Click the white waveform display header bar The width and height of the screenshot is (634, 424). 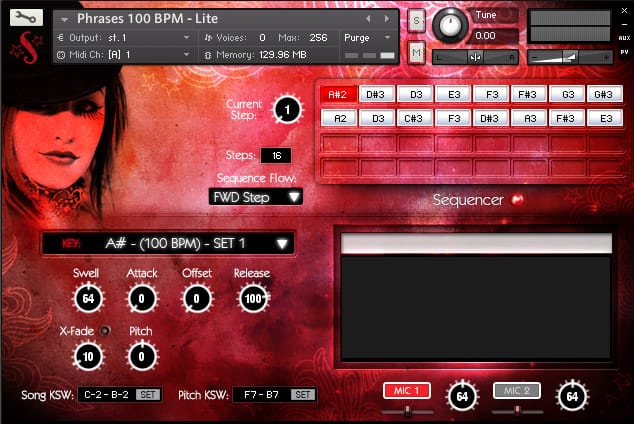(x=476, y=243)
